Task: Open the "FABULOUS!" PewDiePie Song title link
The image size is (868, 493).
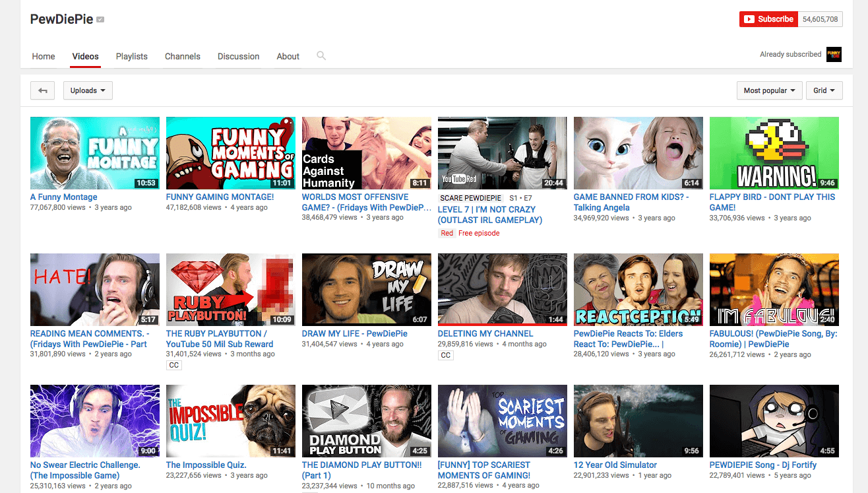Action: [x=774, y=339]
